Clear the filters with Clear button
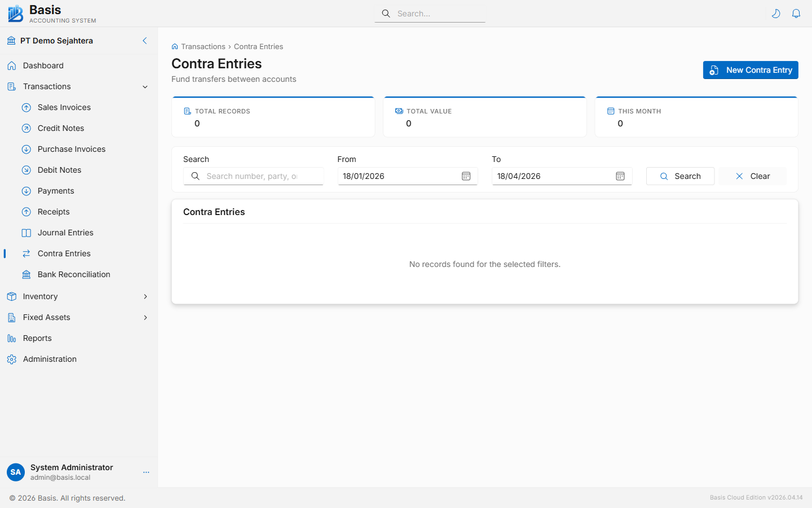The image size is (812, 508). pos(752,176)
